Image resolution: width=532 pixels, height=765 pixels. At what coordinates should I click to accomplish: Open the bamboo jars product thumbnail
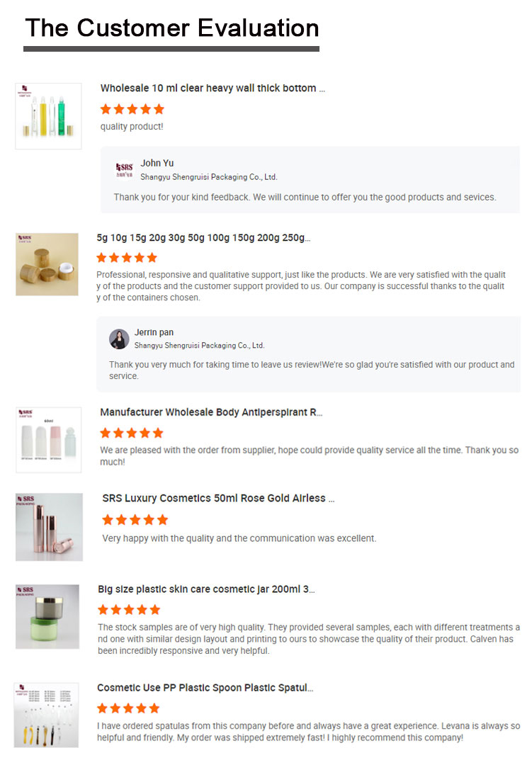click(x=47, y=264)
